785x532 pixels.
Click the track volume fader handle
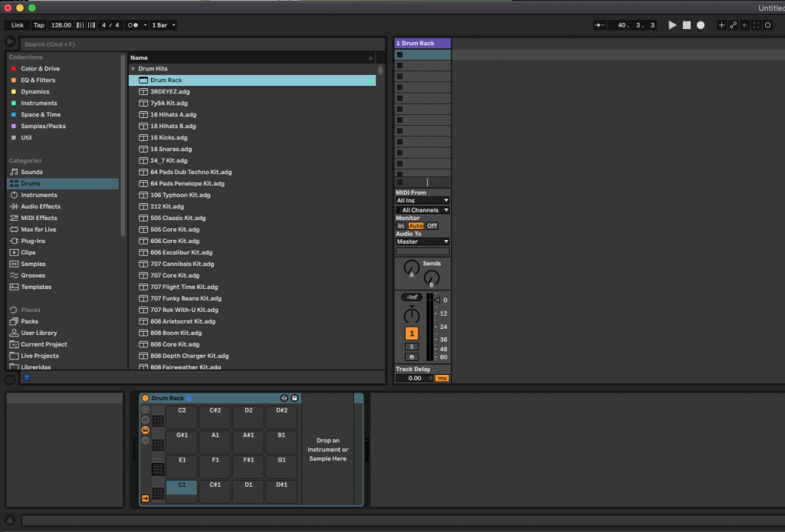pos(437,300)
